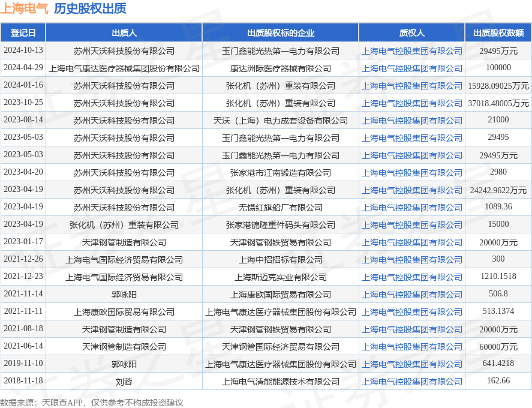Select amount 24242.9622万元
Image resolution: width=532 pixels, height=408 pixels.
click(498, 190)
